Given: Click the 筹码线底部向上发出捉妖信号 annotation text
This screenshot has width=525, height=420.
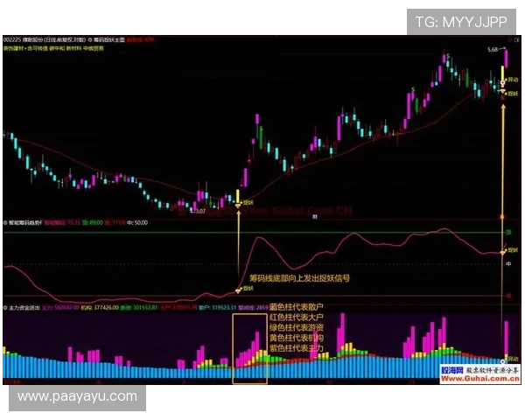Looking at the screenshot, I should point(299,278).
